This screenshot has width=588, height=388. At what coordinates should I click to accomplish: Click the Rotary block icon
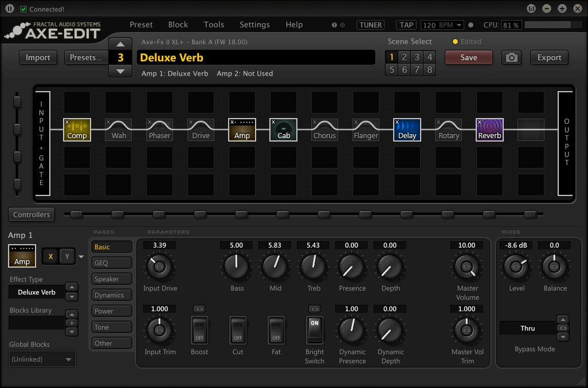449,130
